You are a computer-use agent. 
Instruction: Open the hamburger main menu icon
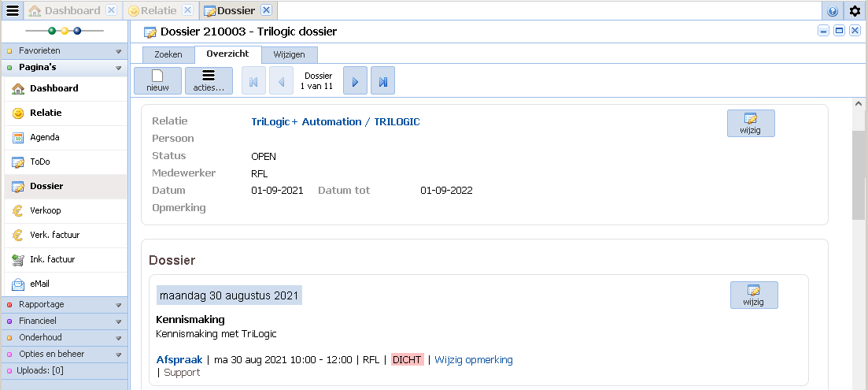(12, 10)
